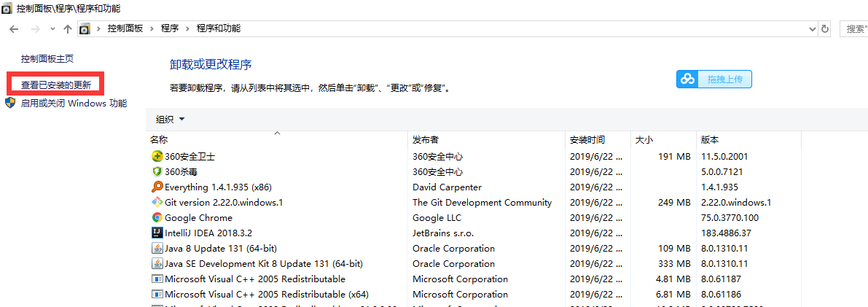The image size is (868, 307).
Task: Select Everything 1.4.1.935 (x86) entry
Action: point(218,187)
